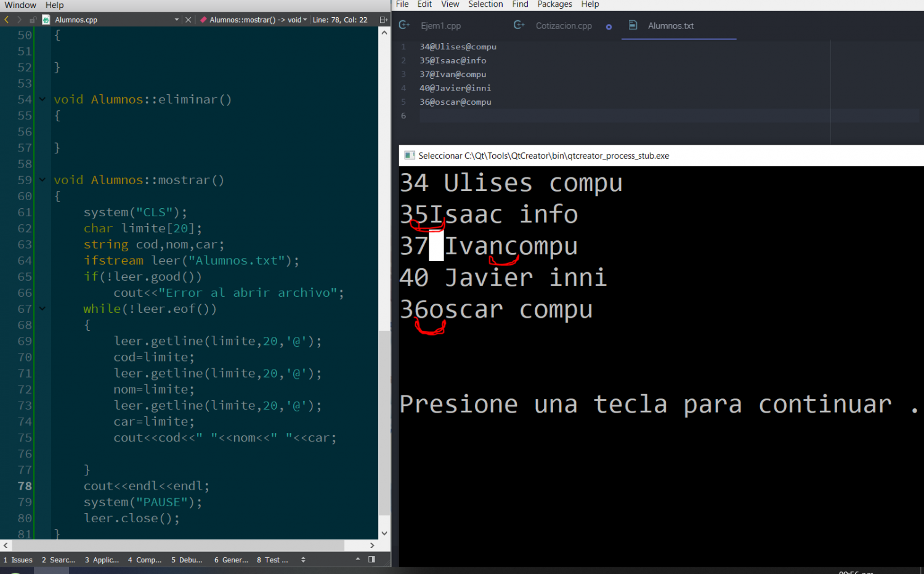Switch to the Alumnos.txt tab
The image size is (924, 574).
[x=671, y=26]
